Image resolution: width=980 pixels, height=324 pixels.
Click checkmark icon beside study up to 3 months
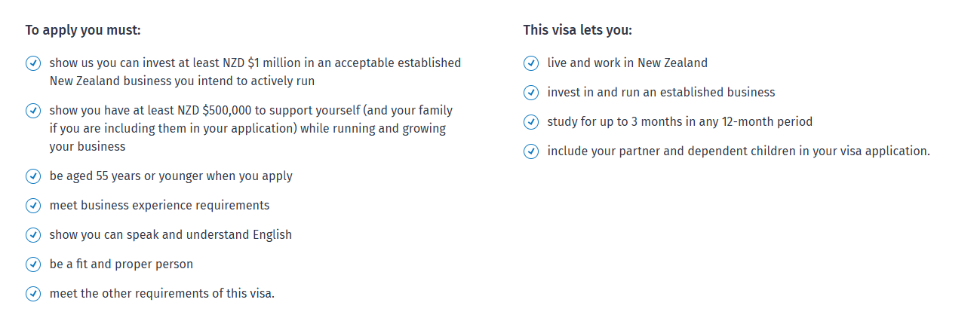pyautogui.click(x=531, y=122)
